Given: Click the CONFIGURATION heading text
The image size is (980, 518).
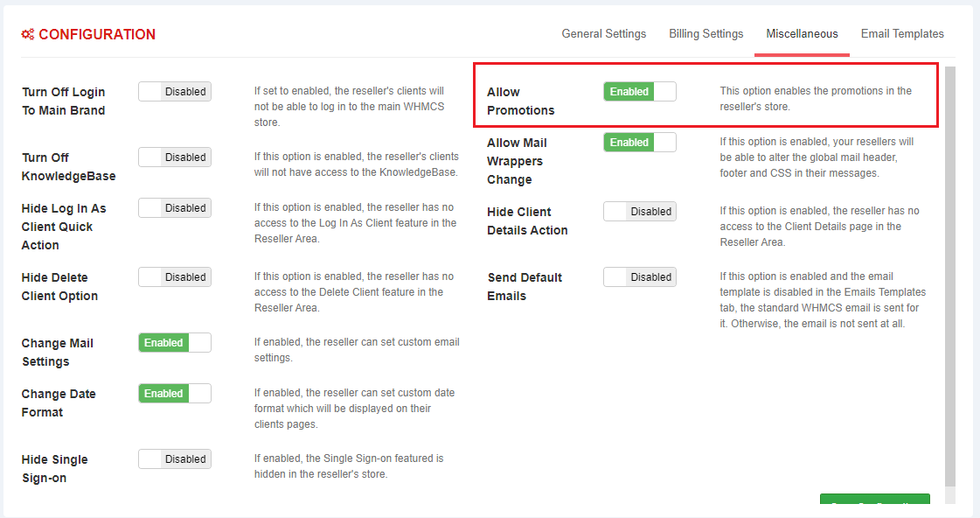Looking at the screenshot, I should coord(97,34).
